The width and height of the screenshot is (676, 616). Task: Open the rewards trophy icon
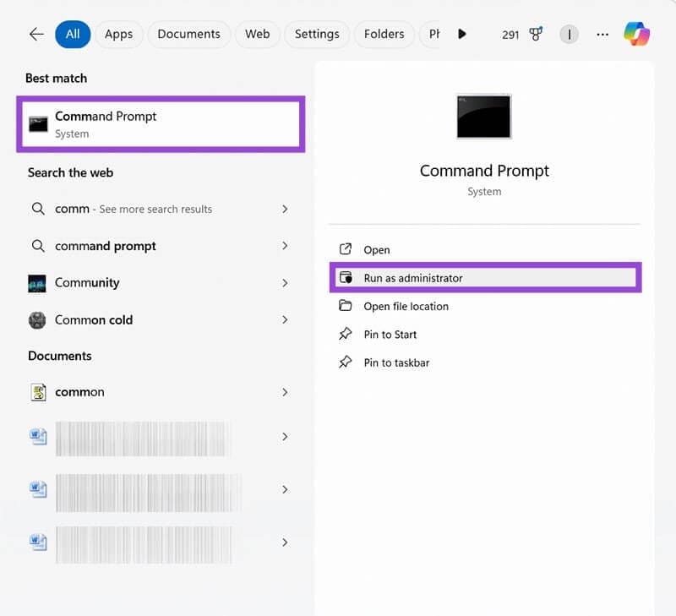tap(536, 34)
